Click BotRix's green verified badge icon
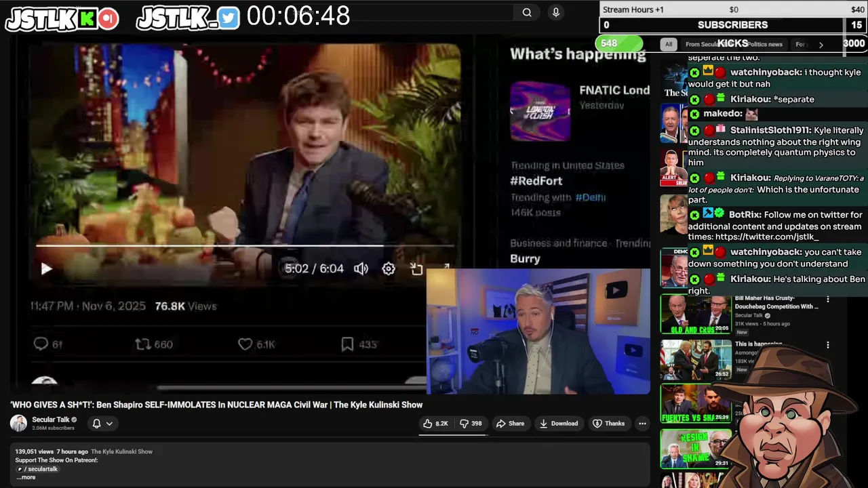Screen dimensions: 868x488 click(719, 214)
